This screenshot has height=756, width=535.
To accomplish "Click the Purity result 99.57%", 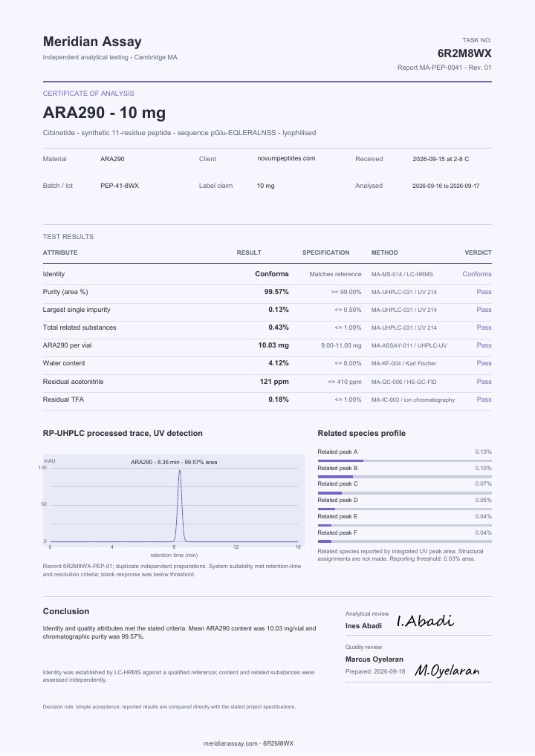I will pos(276,292).
